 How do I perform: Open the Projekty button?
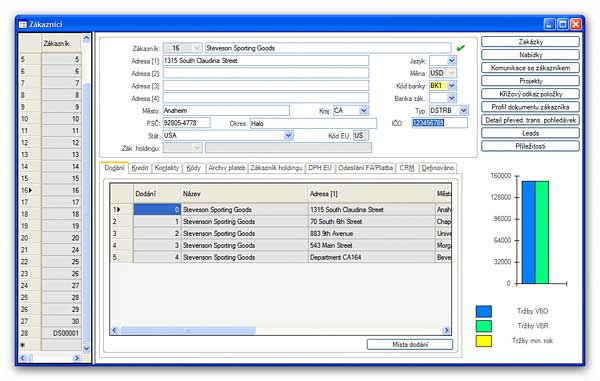(530, 81)
